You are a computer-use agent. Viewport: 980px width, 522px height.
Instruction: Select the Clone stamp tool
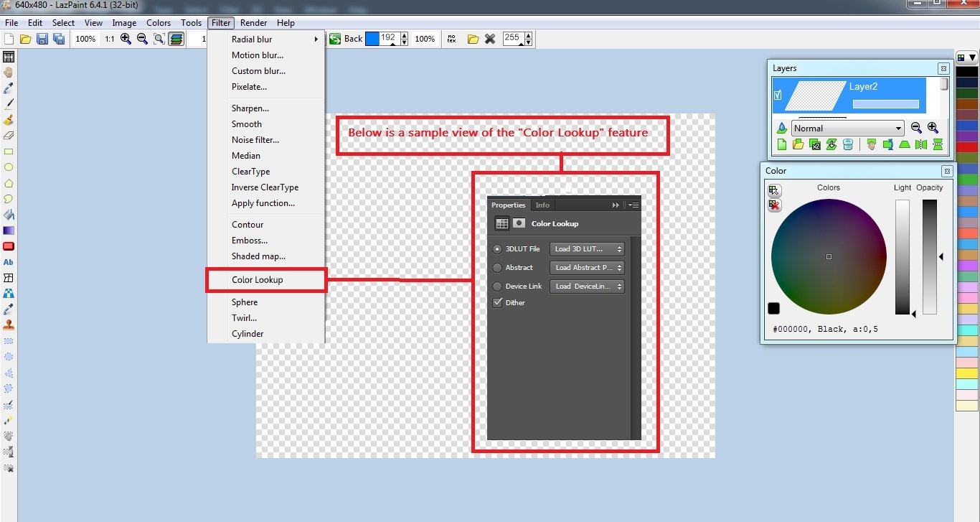(x=9, y=325)
